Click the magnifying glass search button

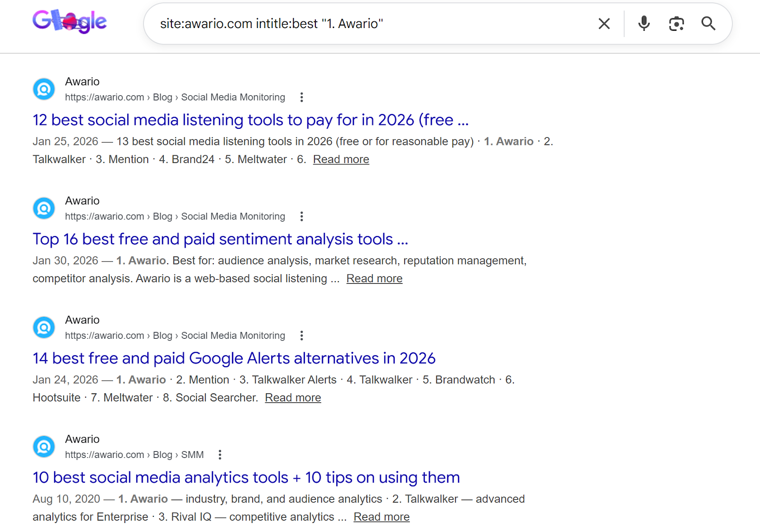pos(708,24)
